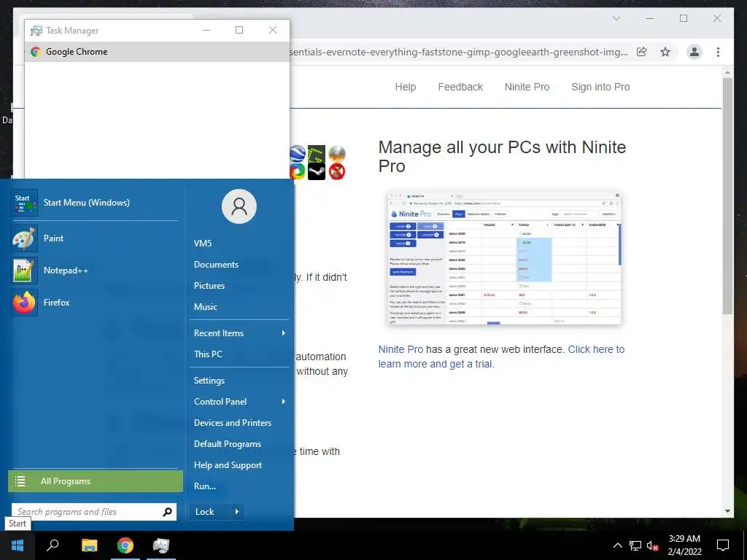This screenshot has height=560, width=747.
Task: Open Chrome profile avatar button
Action: click(x=694, y=52)
